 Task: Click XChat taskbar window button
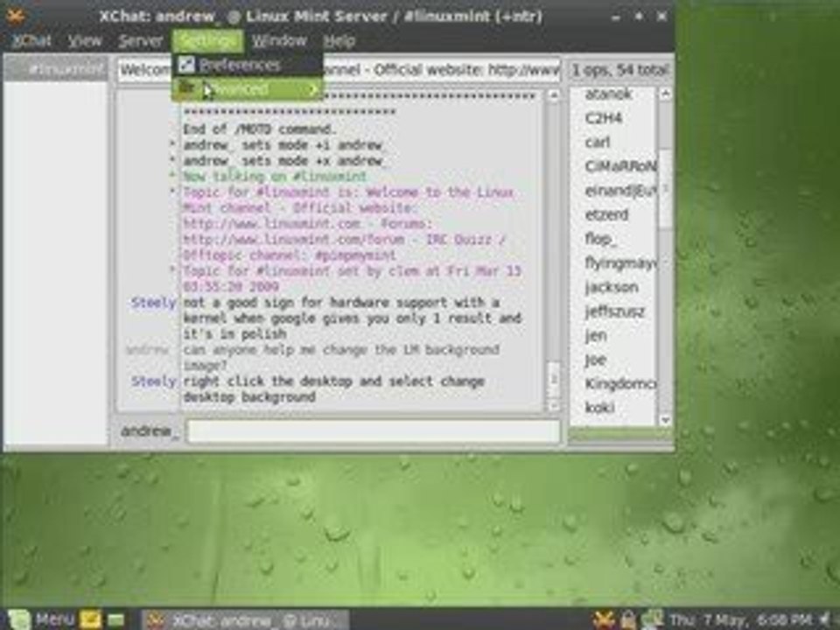245,619
